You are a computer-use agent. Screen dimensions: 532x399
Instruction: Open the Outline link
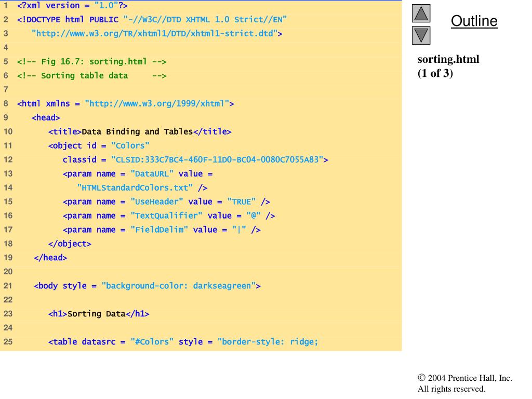474,21
